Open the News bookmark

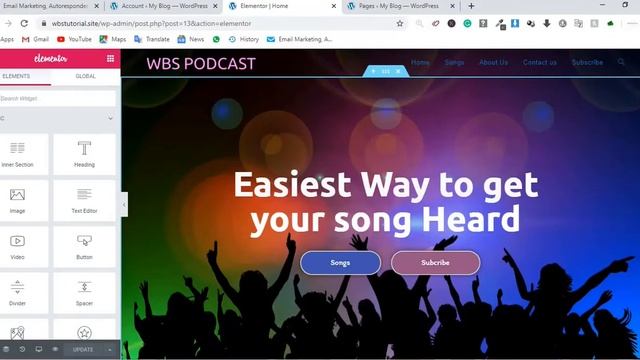191,39
